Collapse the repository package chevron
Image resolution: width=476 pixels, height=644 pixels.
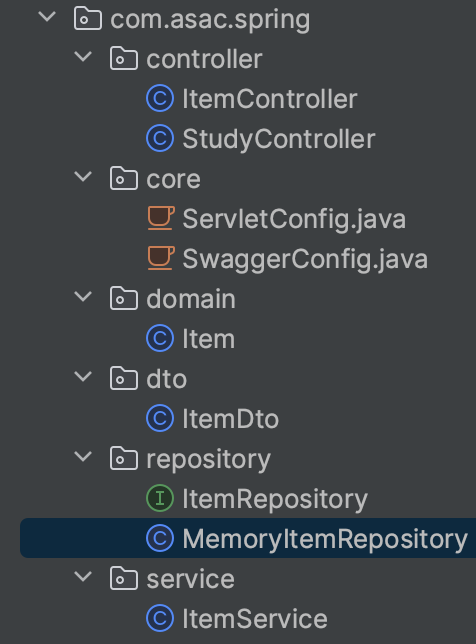pyautogui.click(x=83, y=456)
